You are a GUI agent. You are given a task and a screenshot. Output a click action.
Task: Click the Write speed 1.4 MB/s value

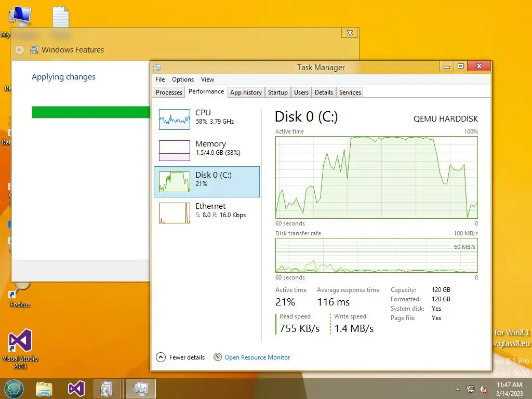[x=354, y=328]
